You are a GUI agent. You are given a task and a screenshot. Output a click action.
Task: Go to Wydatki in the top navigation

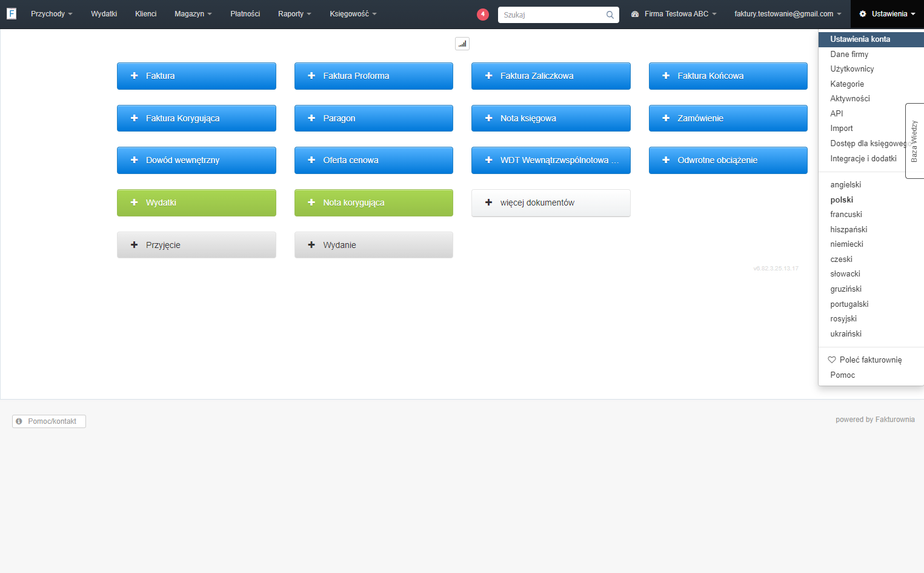tap(104, 14)
